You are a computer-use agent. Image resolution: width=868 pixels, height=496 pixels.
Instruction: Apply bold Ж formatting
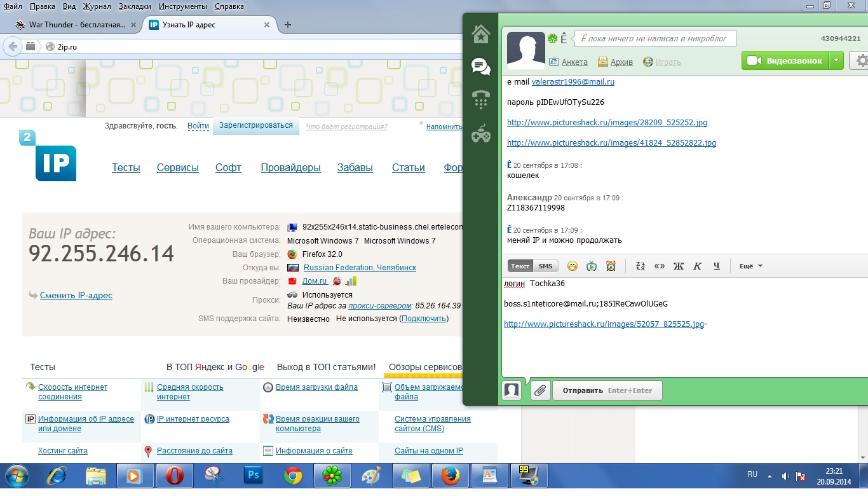tap(678, 266)
